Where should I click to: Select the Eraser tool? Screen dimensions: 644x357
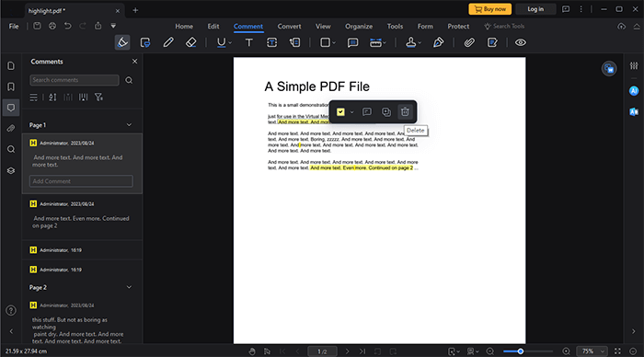[191, 42]
